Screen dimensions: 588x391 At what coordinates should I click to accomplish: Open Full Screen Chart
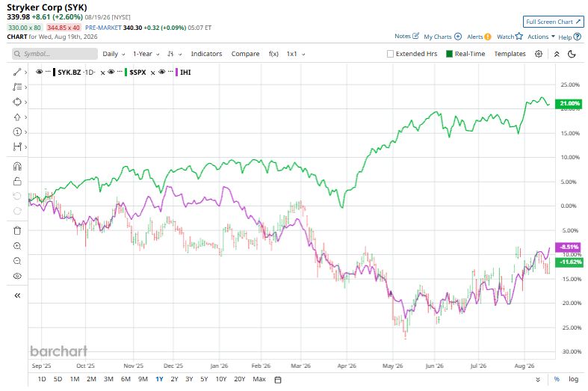(554, 22)
